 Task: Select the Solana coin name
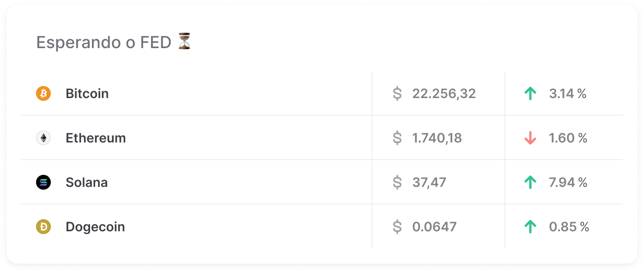[86, 183]
